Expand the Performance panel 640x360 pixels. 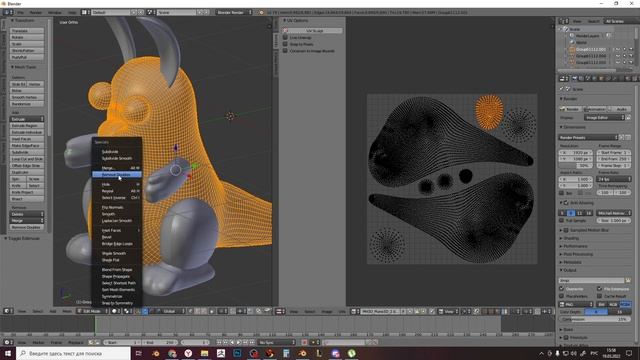pos(561,246)
